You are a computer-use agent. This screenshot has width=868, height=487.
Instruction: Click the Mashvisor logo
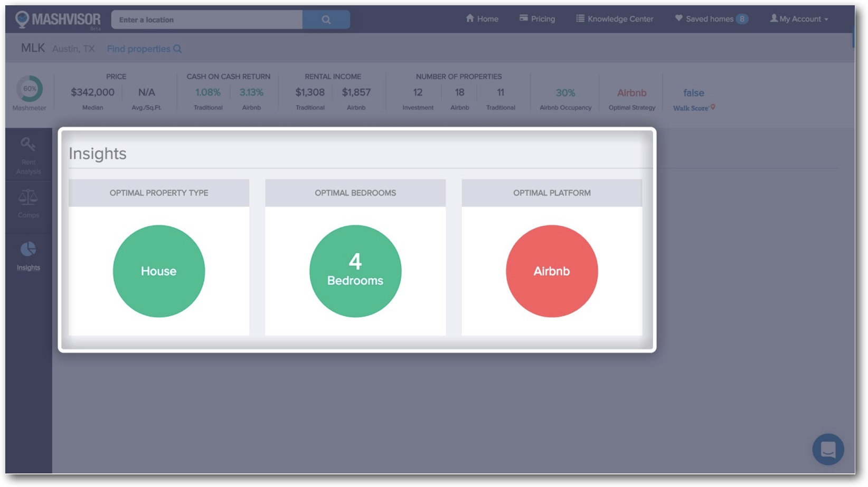pos(58,20)
